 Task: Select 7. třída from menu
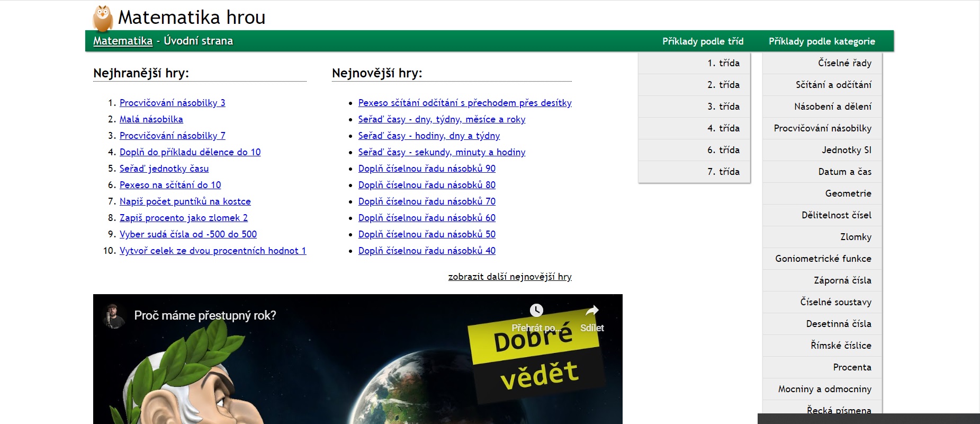[x=694, y=172]
